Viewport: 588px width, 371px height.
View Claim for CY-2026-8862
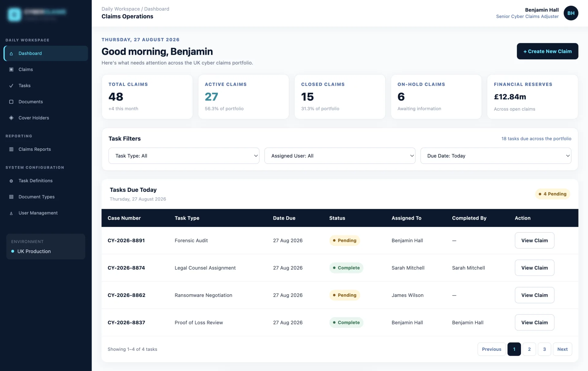click(x=534, y=295)
